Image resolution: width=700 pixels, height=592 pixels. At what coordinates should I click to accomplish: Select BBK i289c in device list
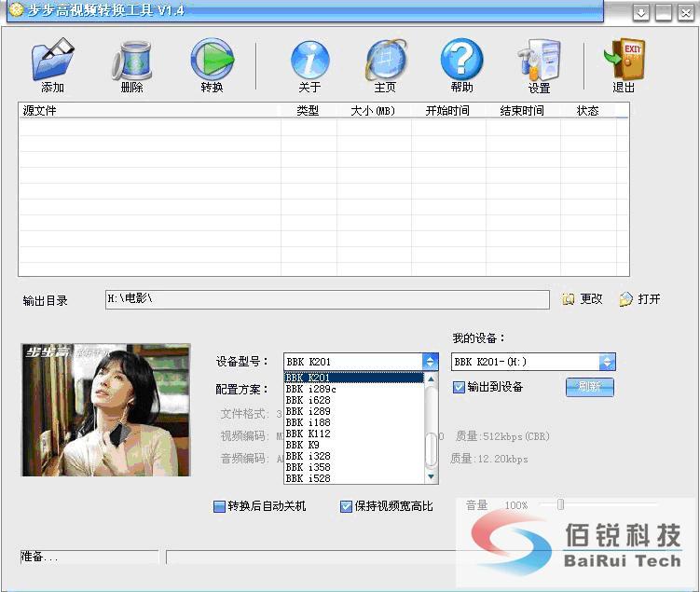click(353, 389)
